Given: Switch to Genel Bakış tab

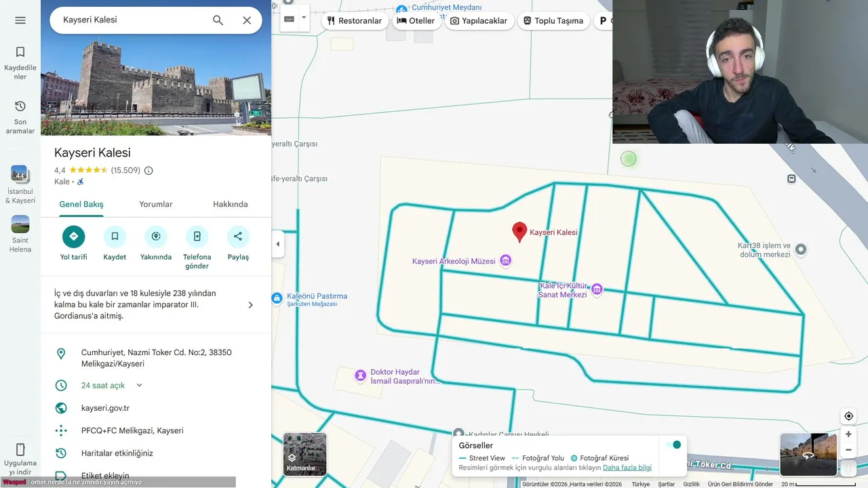Looking at the screenshot, I should tap(81, 205).
